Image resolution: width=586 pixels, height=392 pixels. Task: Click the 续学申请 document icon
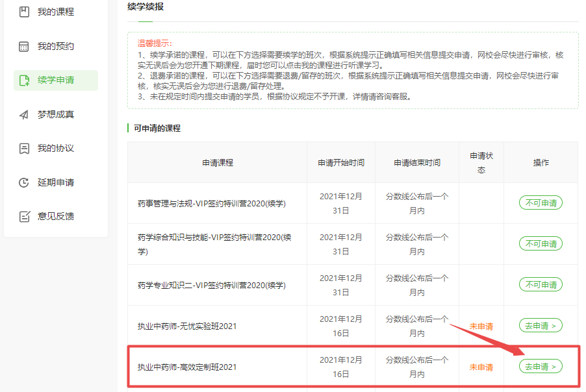[24, 80]
